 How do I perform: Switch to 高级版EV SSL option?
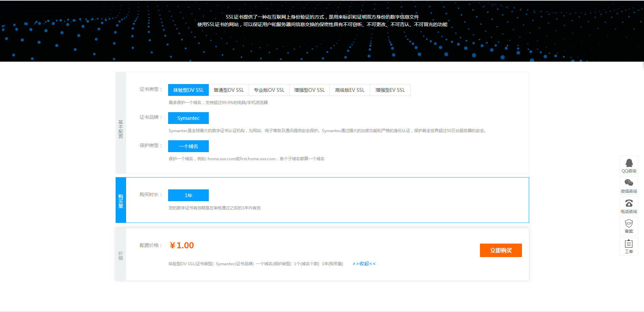(x=349, y=90)
